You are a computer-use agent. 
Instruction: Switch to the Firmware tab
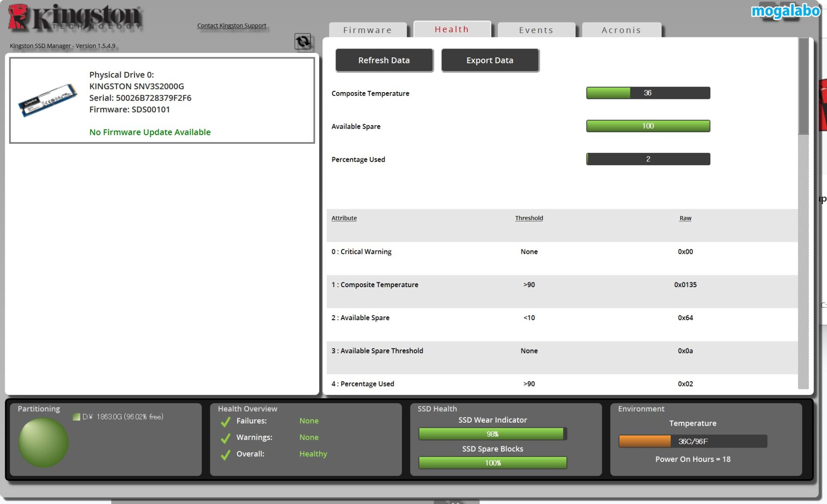tap(367, 30)
